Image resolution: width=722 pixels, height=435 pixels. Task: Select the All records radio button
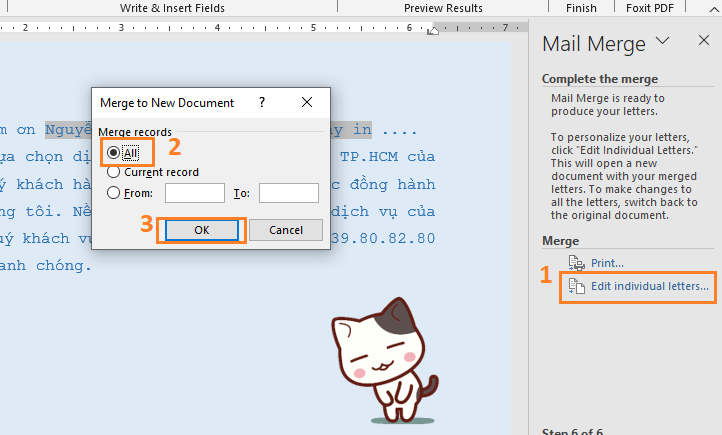[x=114, y=153]
